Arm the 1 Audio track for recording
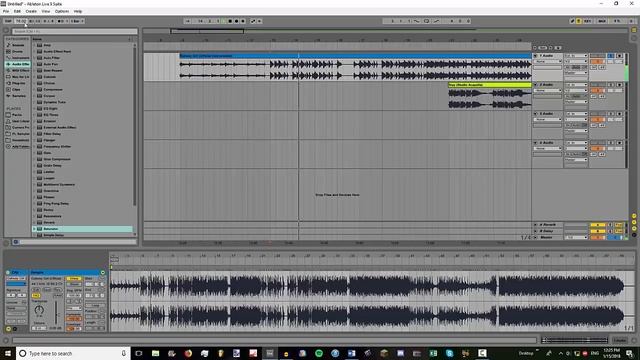Screen dimensions: 640x360 pyautogui.click(x=620, y=56)
